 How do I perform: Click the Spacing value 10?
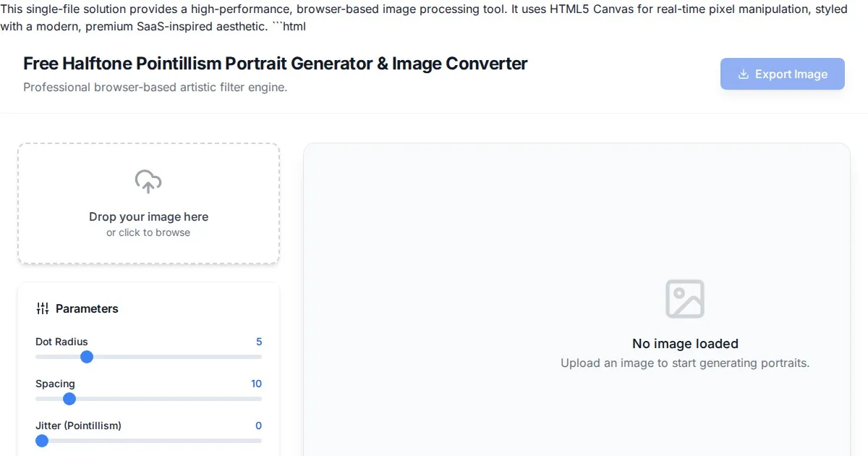(256, 384)
